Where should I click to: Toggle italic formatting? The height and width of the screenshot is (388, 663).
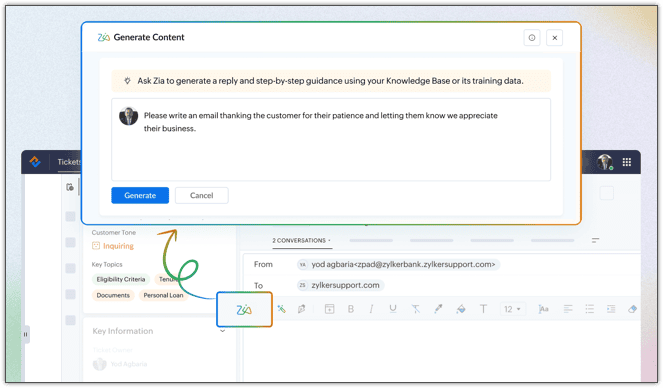coord(371,309)
